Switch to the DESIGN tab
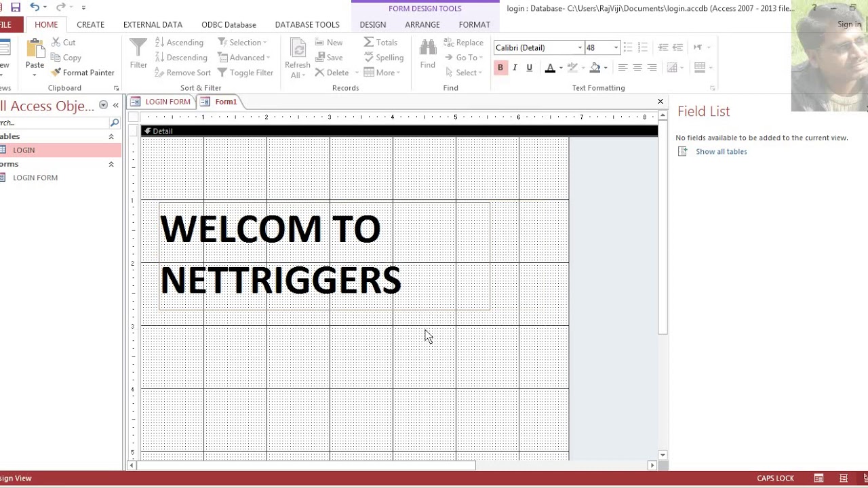Image resolution: width=868 pixels, height=488 pixels. [x=373, y=24]
